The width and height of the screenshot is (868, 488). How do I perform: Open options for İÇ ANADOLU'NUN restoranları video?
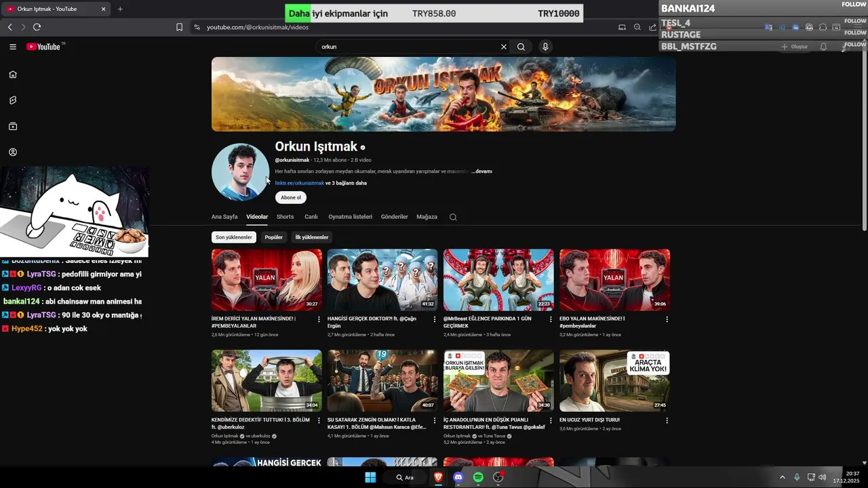pyautogui.click(x=551, y=420)
